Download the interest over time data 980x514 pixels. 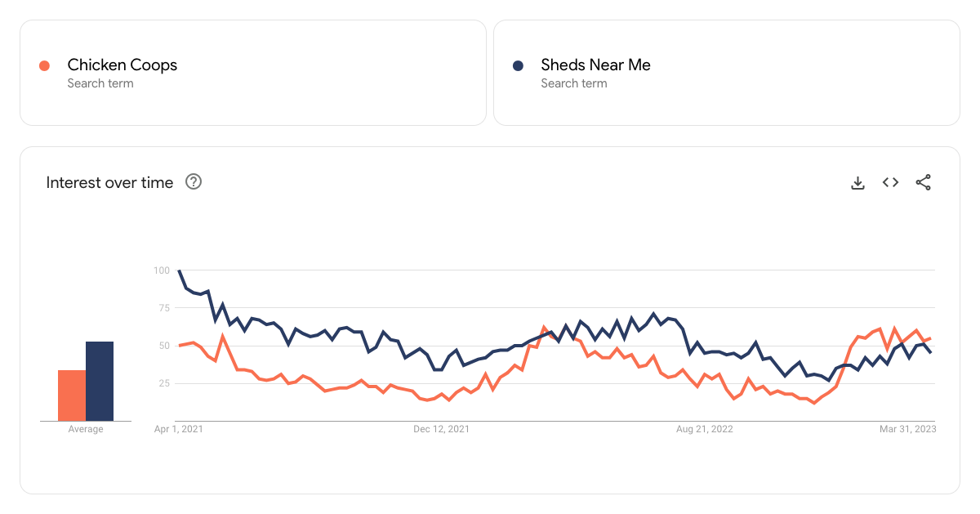click(x=857, y=182)
